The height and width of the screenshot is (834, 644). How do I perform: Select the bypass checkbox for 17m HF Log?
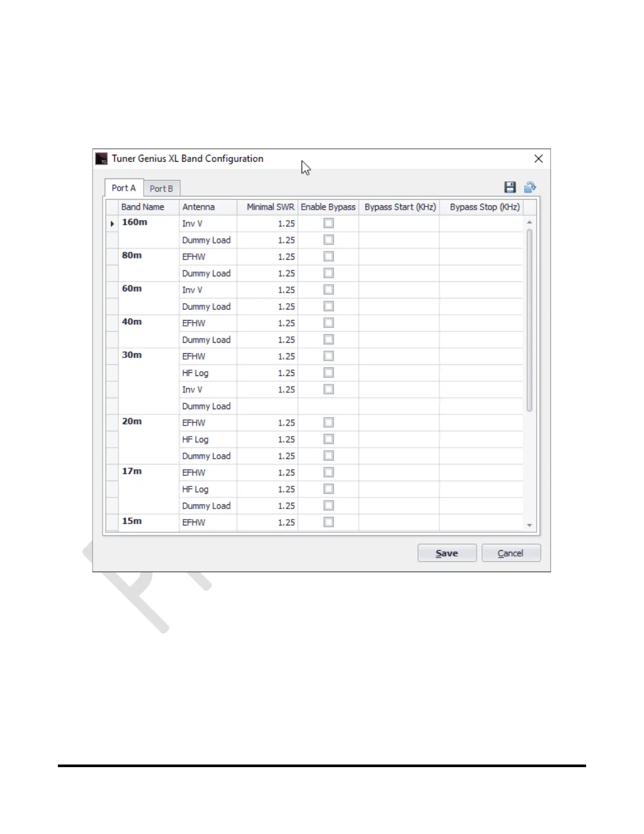click(x=329, y=489)
